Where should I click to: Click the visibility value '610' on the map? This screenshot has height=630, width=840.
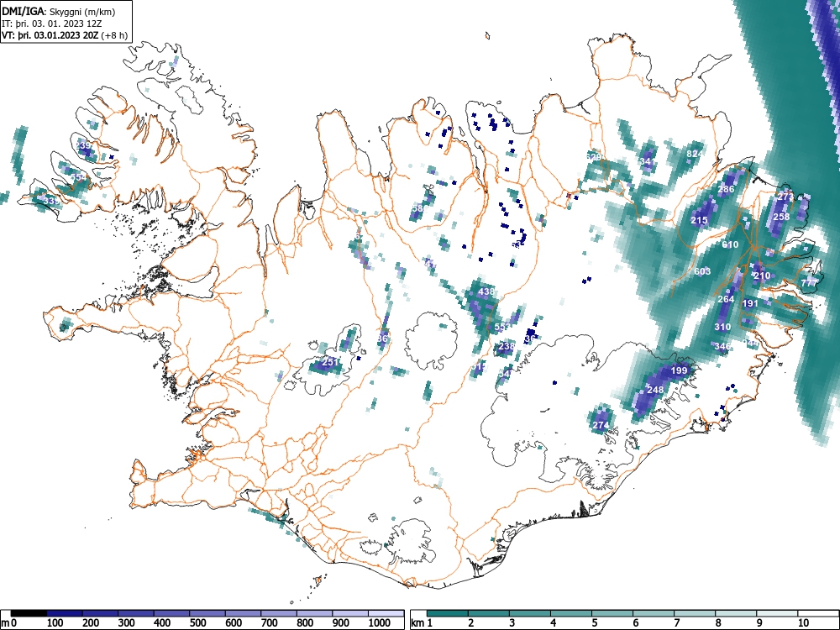tap(730, 244)
